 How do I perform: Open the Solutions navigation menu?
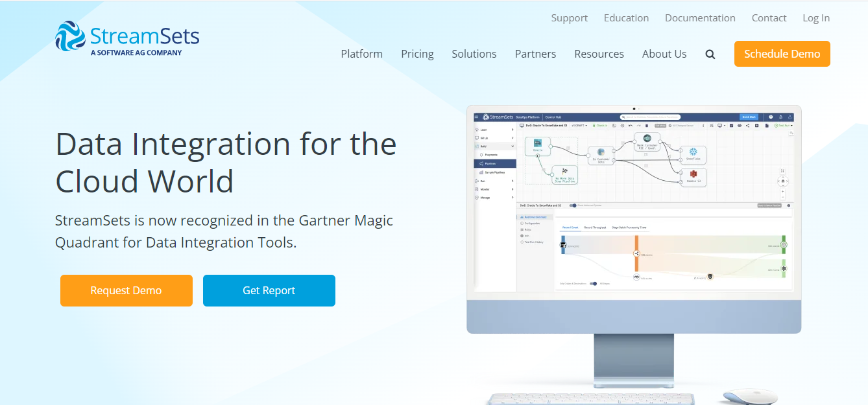click(x=474, y=54)
